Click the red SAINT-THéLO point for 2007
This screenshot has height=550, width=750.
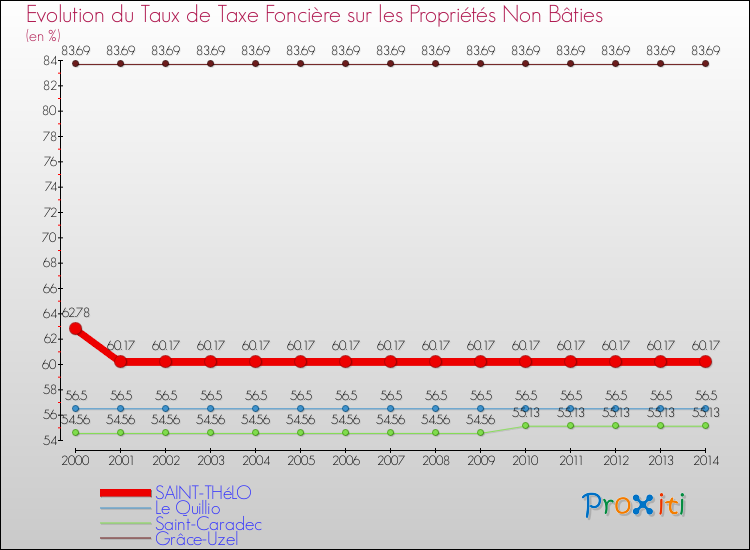tap(391, 362)
